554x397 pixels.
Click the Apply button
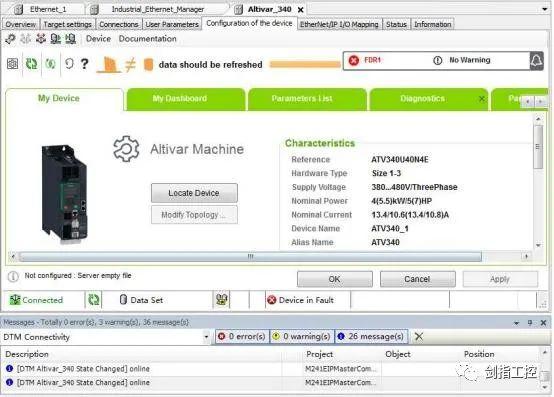pos(500,279)
